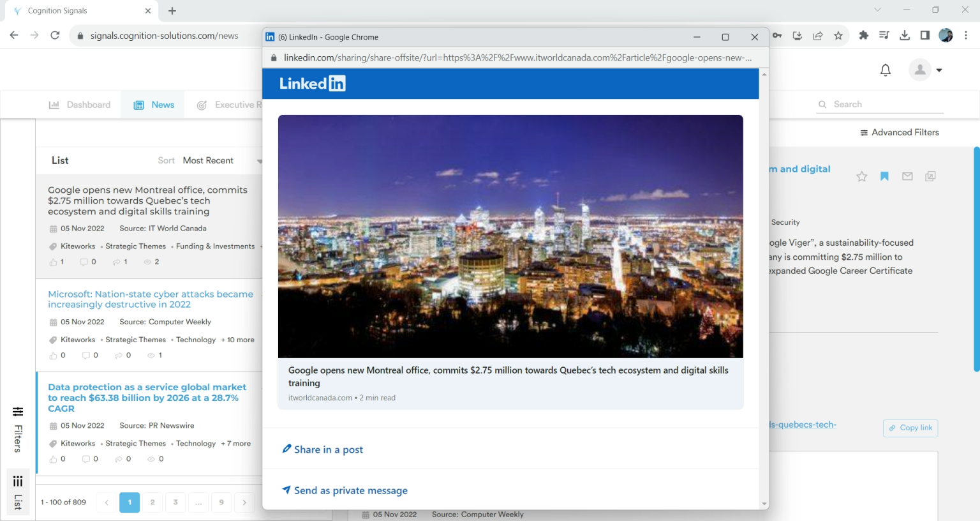
Task: Open the Google Montreal office article in the list
Action: coord(147,200)
